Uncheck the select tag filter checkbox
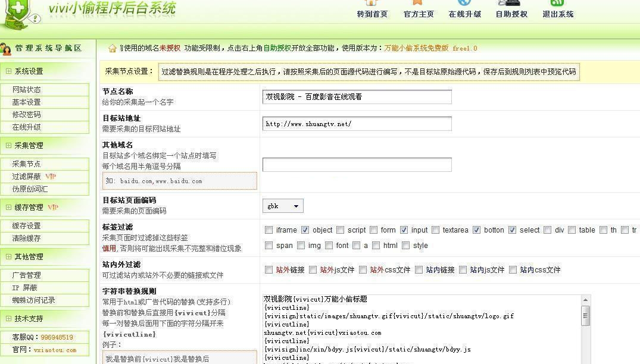The height and width of the screenshot is (364, 640). click(512, 230)
